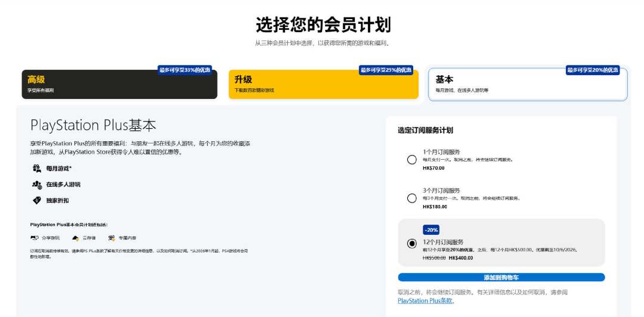644x317 pixels.
Task: Click the 独家折扣 discount tag icon
Action: tap(37, 200)
